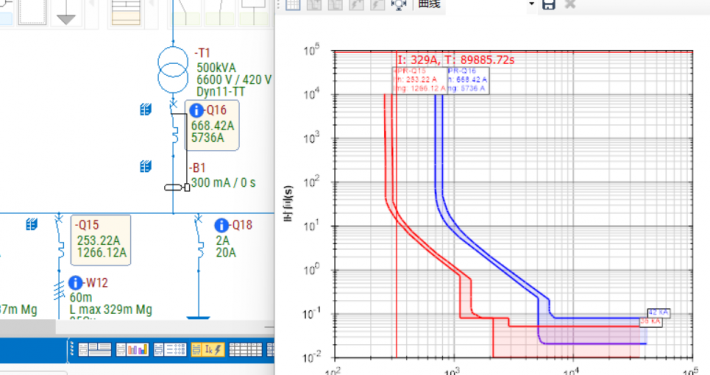Click the 60m cable length text
The image size is (710, 375).
(x=81, y=298)
